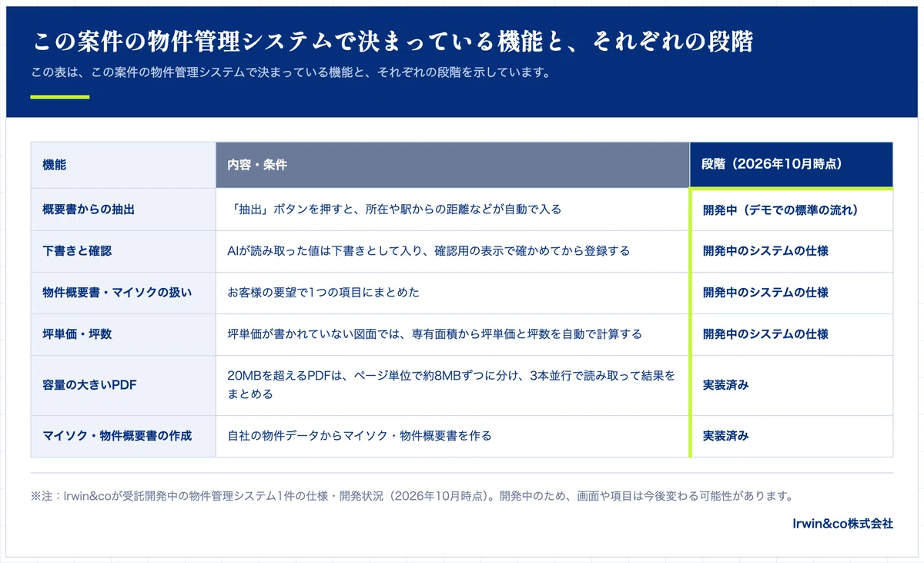Image resolution: width=924 pixels, height=563 pixels.
Task: Click the Irwin&co株式会社 company name
Action: (843, 524)
